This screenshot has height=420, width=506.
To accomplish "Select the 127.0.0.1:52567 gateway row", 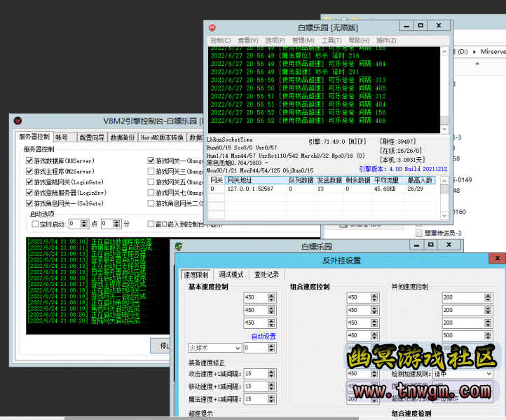I will click(x=322, y=189).
